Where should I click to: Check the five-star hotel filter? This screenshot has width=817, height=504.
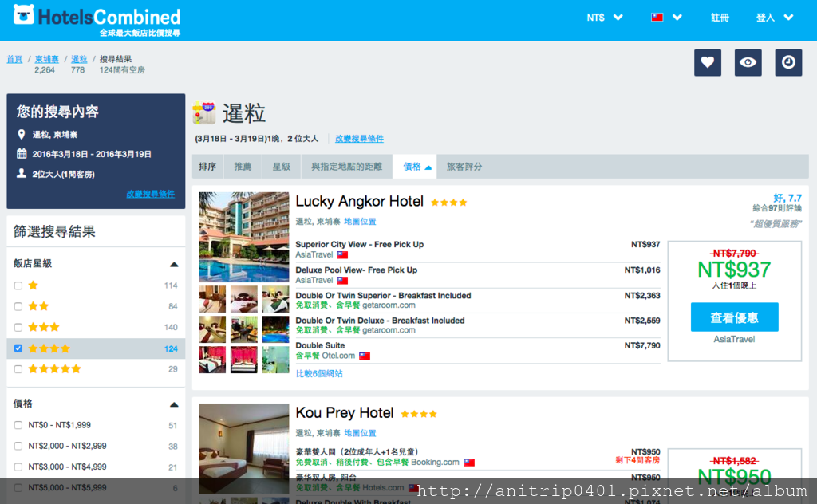pyautogui.click(x=18, y=369)
